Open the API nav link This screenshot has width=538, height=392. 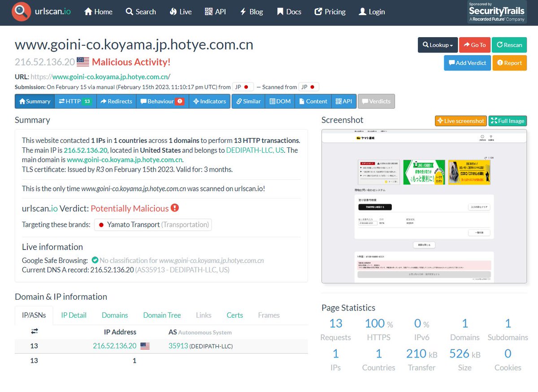215,12
